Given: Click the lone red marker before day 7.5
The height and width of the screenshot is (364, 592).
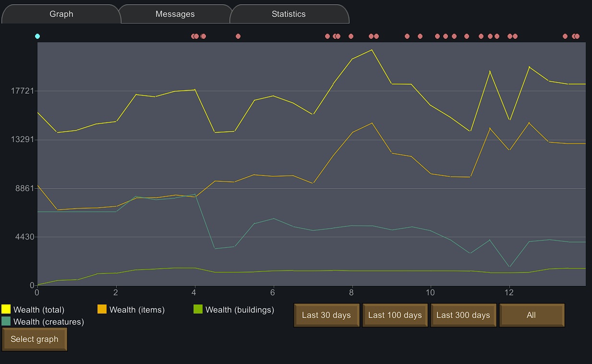Looking at the screenshot, I should point(327,36).
